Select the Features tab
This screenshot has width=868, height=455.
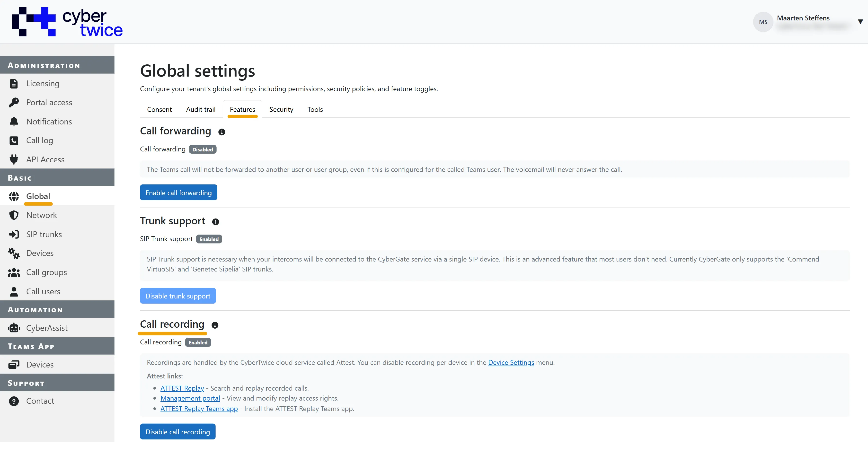242,109
